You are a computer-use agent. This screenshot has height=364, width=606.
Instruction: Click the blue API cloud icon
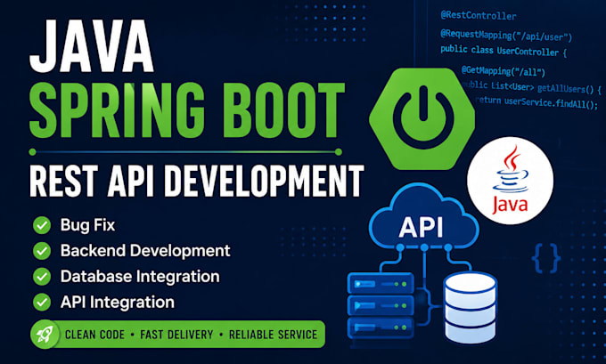[424, 218]
